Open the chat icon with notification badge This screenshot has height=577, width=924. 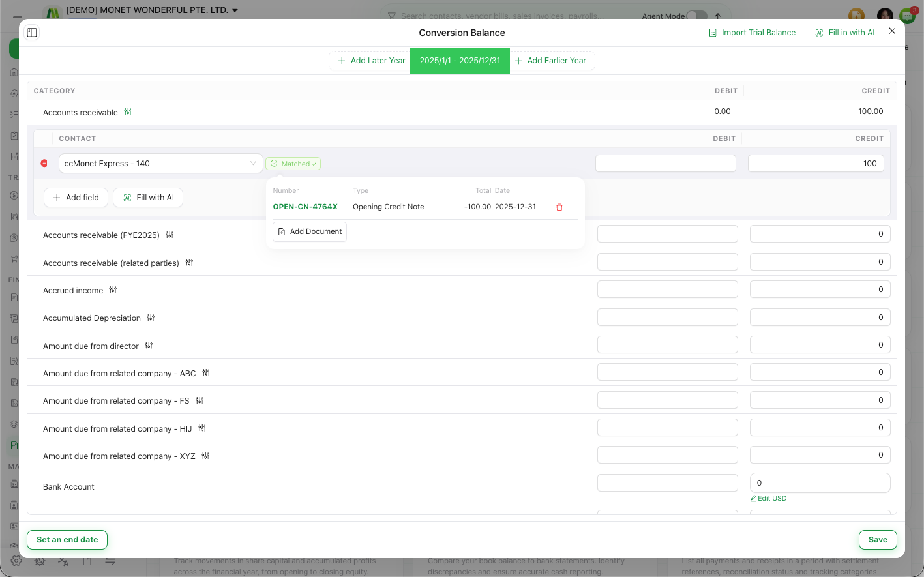pos(907,16)
